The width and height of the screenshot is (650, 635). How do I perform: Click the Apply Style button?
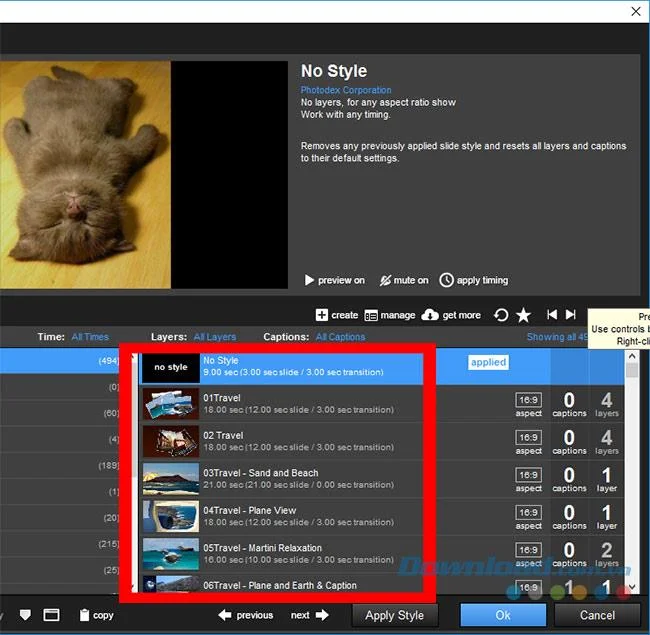pyautogui.click(x=394, y=615)
